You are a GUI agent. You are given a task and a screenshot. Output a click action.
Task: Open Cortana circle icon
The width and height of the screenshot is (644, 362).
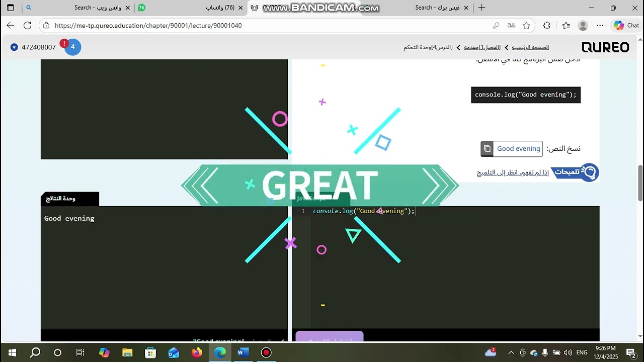pos(57,352)
